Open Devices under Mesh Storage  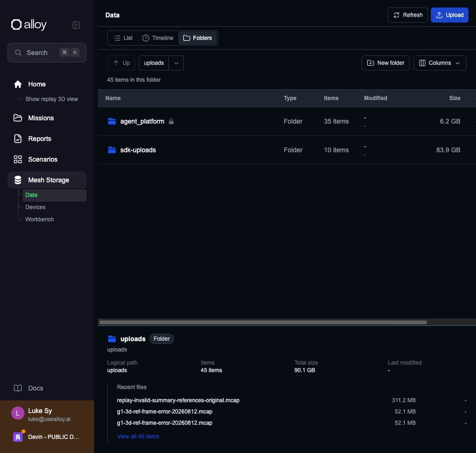tap(35, 207)
